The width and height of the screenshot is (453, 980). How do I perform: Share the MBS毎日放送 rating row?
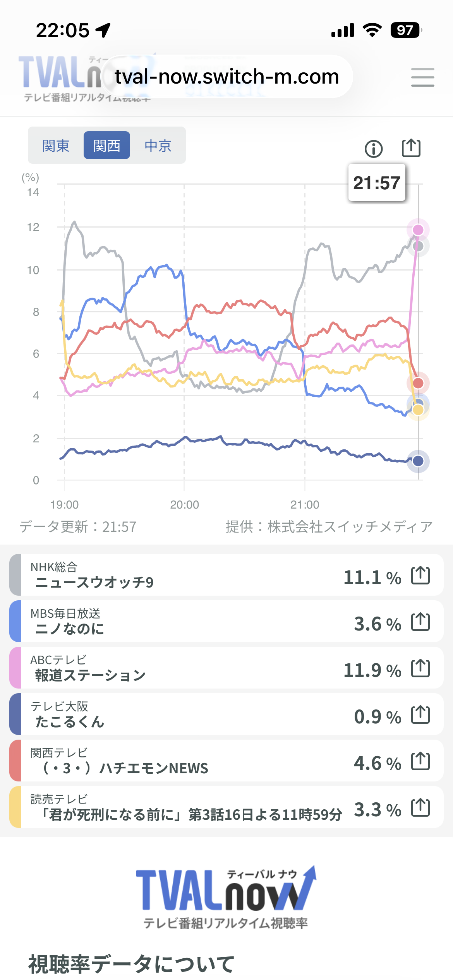[420, 622]
